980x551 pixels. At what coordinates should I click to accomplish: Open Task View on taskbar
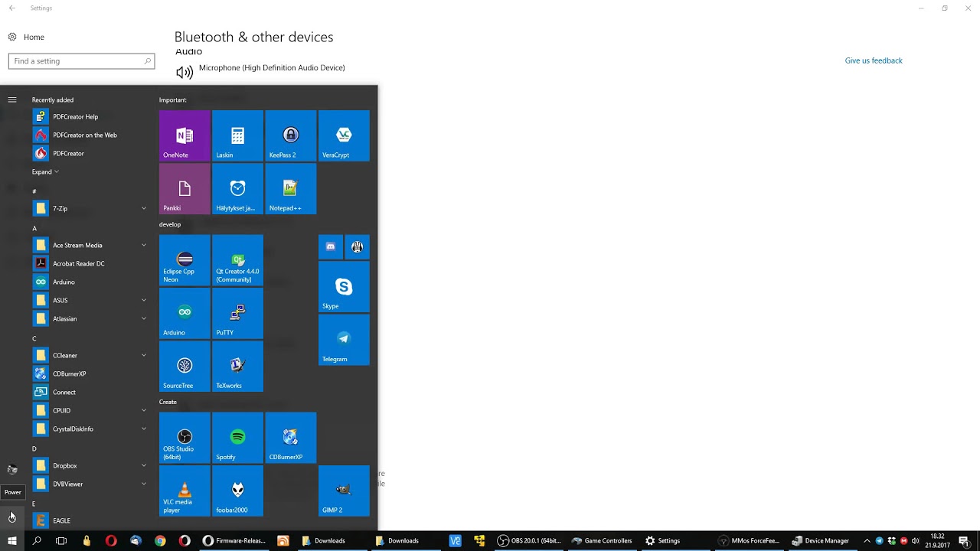point(61,541)
